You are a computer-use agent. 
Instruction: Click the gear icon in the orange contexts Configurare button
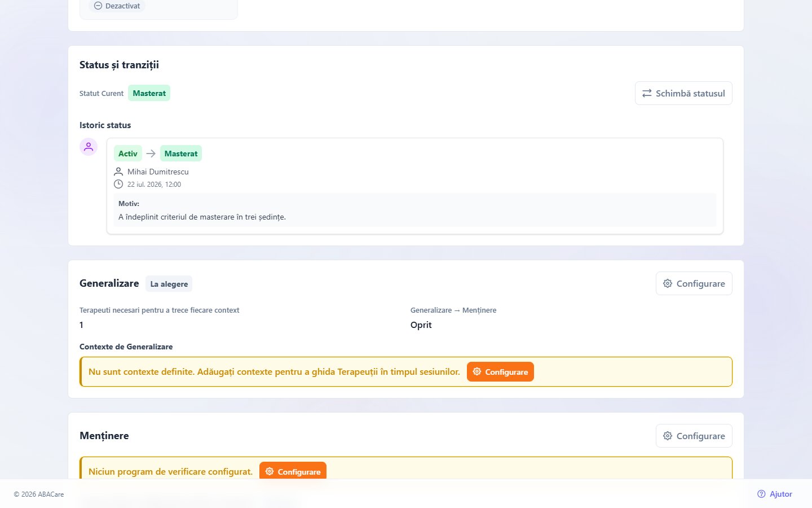coord(477,371)
